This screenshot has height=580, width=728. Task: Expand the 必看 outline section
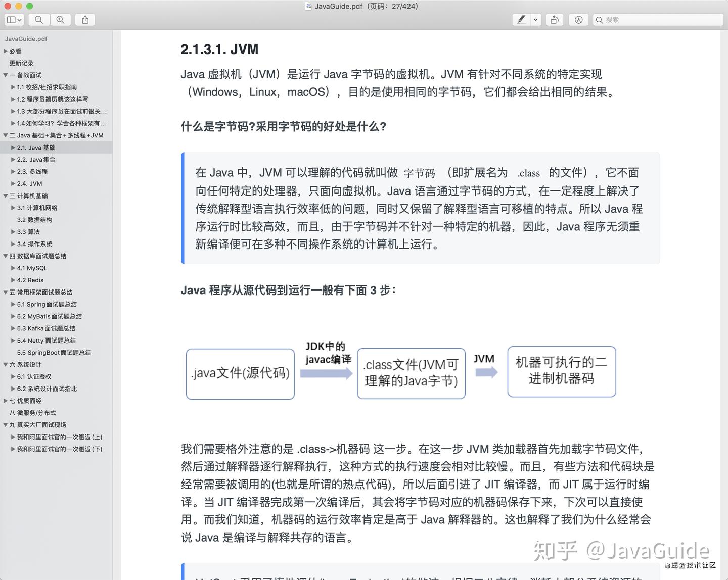[x=6, y=51]
